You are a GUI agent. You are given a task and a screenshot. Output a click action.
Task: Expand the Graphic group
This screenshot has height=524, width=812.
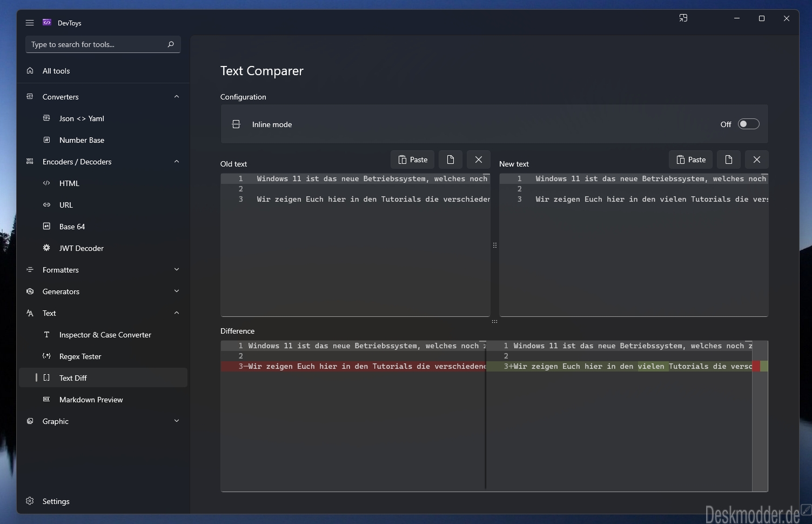pyautogui.click(x=177, y=421)
